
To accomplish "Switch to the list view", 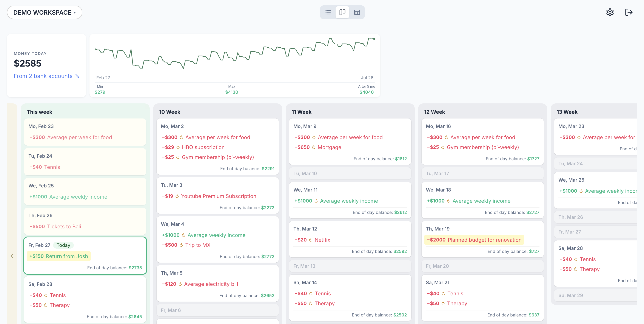I will point(328,12).
